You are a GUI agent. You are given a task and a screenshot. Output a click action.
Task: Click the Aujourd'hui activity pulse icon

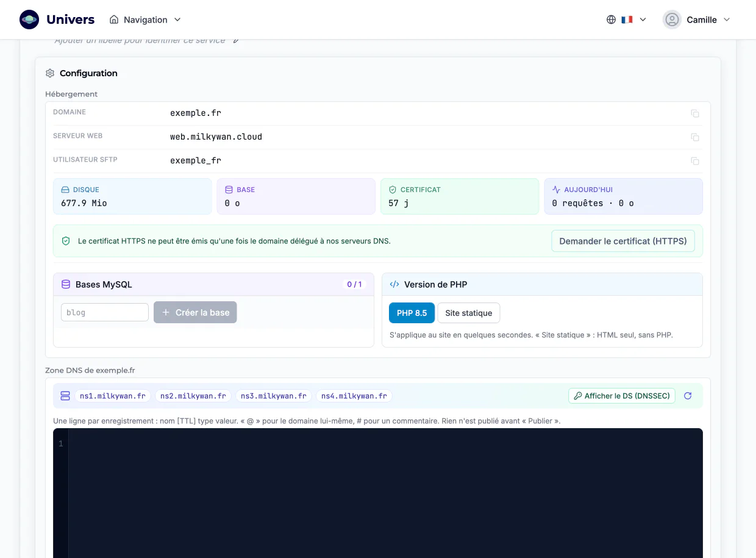[556, 190]
